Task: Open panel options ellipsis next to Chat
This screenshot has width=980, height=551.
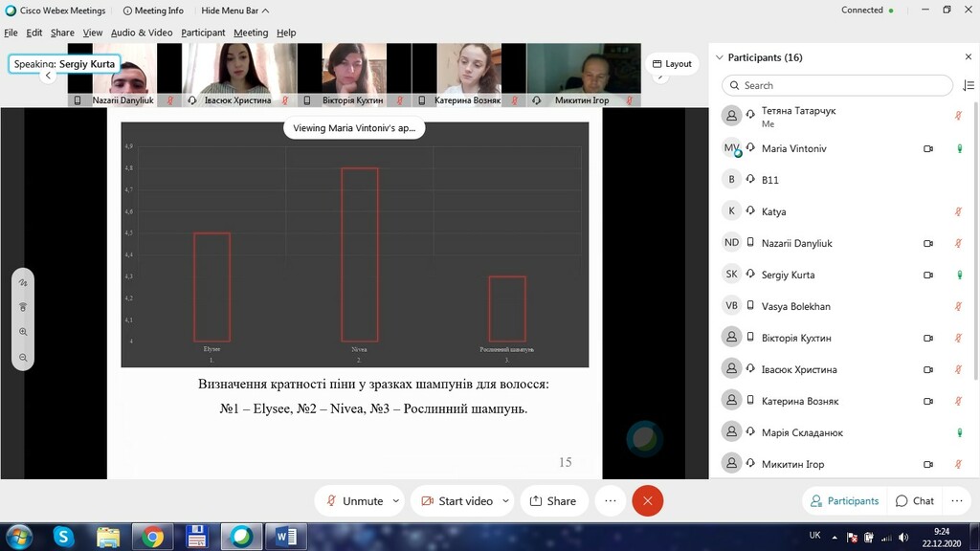Action: click(957, 501)
